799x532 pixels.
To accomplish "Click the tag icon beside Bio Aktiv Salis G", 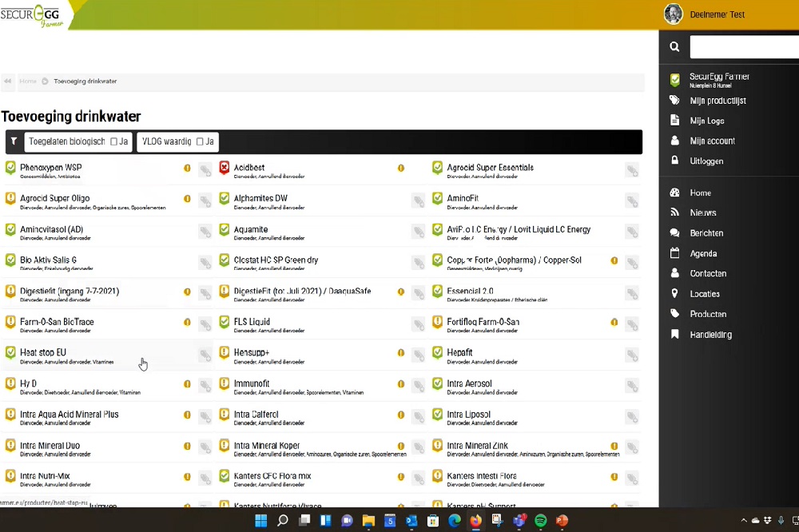I will click(205, 263).
